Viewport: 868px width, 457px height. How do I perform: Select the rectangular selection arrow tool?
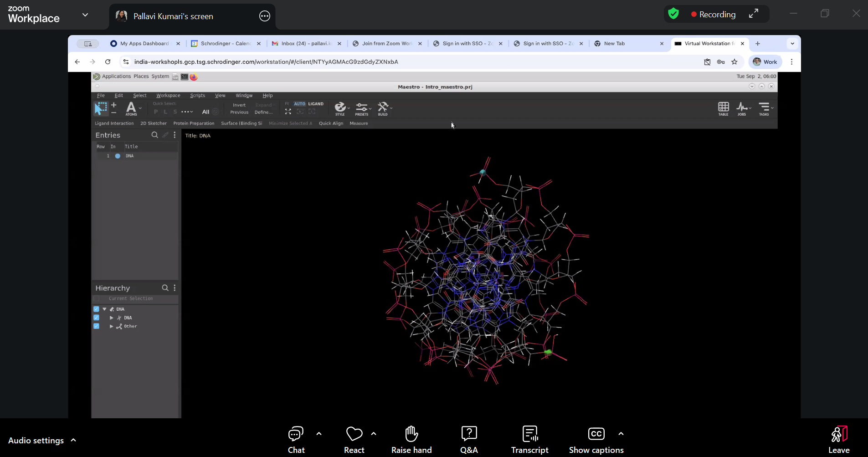click(x=100, y=108)
